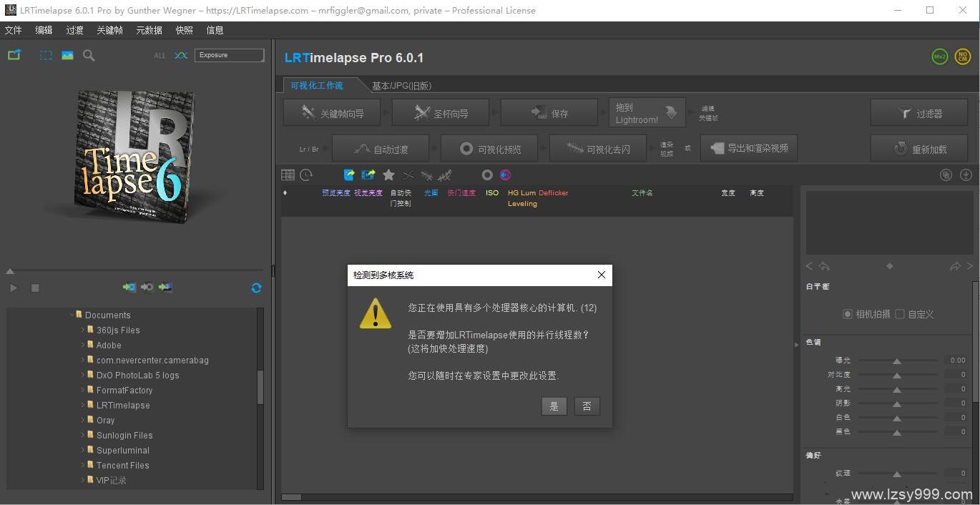Expand the Adobe folder node
Viewport: 980px width, 505px height.
83,345
